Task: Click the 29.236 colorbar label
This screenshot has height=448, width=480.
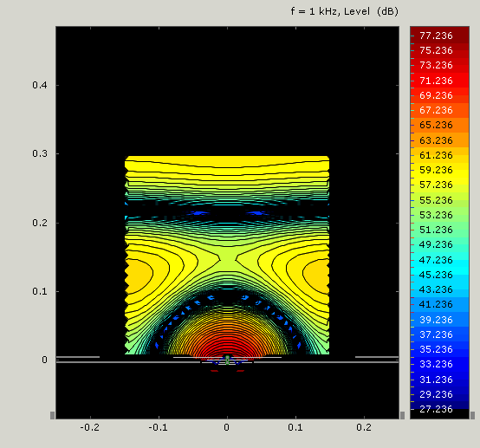Action: pos(436,393)
